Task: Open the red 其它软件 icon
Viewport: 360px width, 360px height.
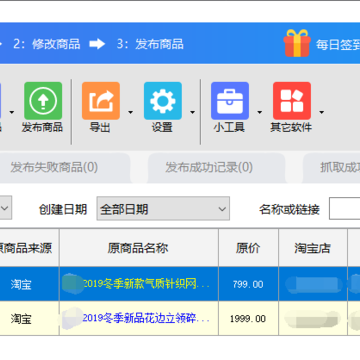Action: click(292, 101)
